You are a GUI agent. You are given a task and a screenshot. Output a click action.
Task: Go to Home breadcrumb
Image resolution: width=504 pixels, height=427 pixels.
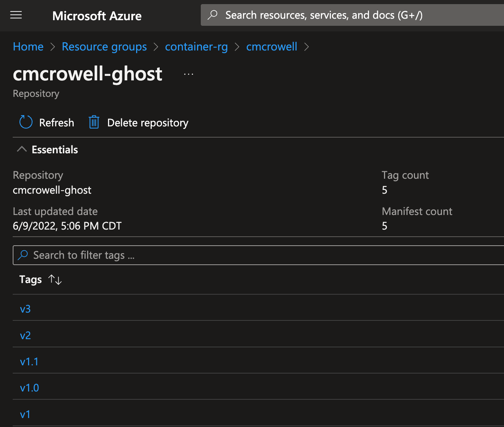(28, 47)
